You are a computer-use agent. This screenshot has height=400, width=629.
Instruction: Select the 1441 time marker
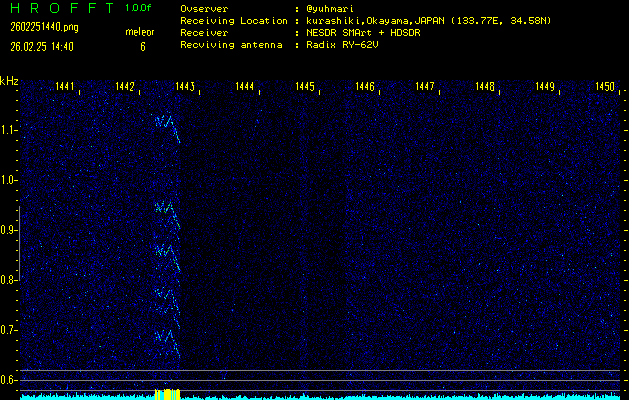coord(64,88)
